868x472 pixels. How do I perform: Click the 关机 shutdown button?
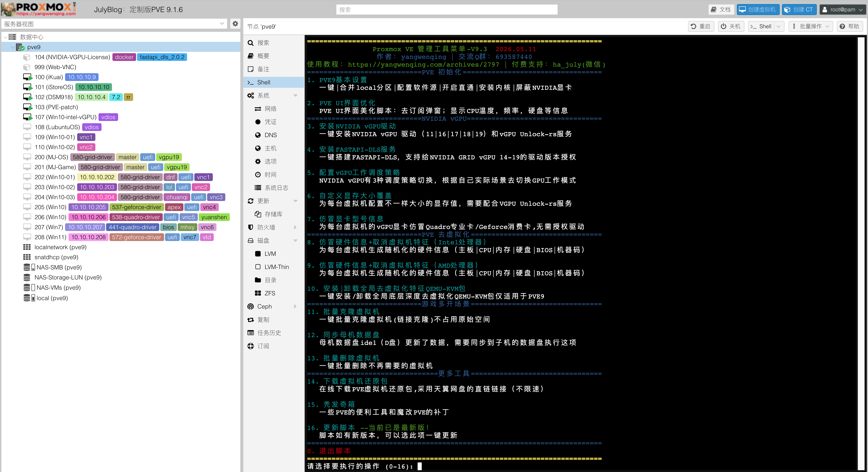point(731,26)
